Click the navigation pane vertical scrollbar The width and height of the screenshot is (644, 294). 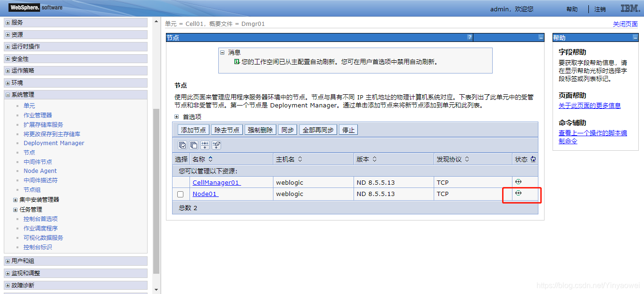tap(156, 191)
